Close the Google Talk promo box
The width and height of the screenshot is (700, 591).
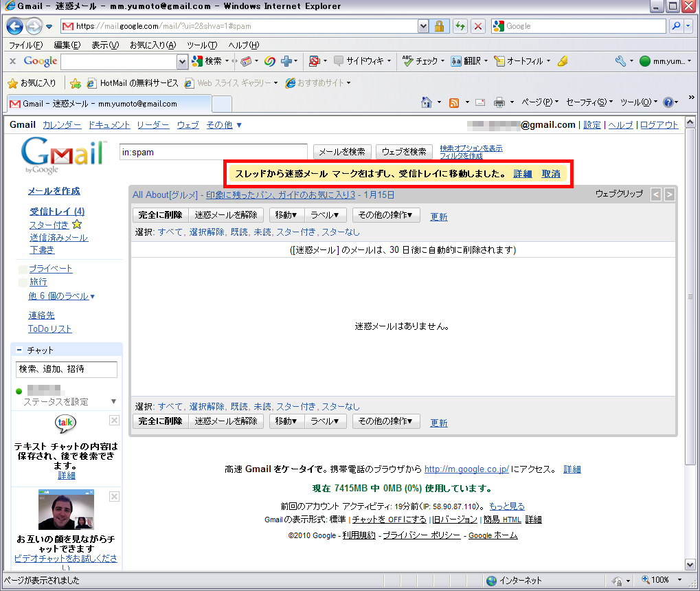[114, 421]
